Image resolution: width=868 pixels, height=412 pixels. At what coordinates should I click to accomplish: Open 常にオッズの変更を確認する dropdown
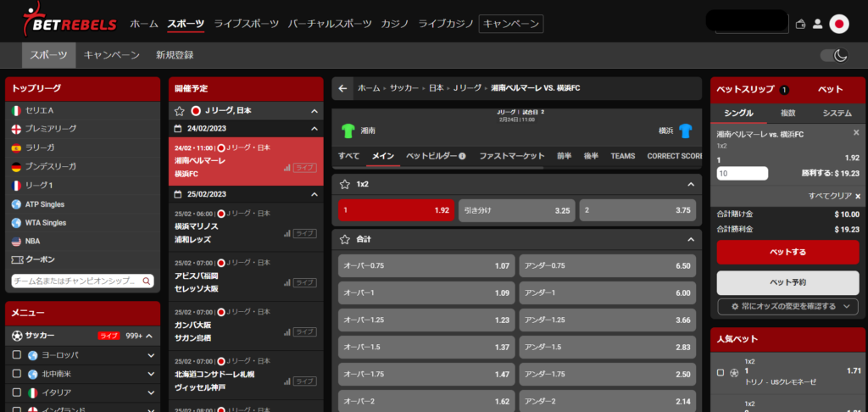[787, 306]
